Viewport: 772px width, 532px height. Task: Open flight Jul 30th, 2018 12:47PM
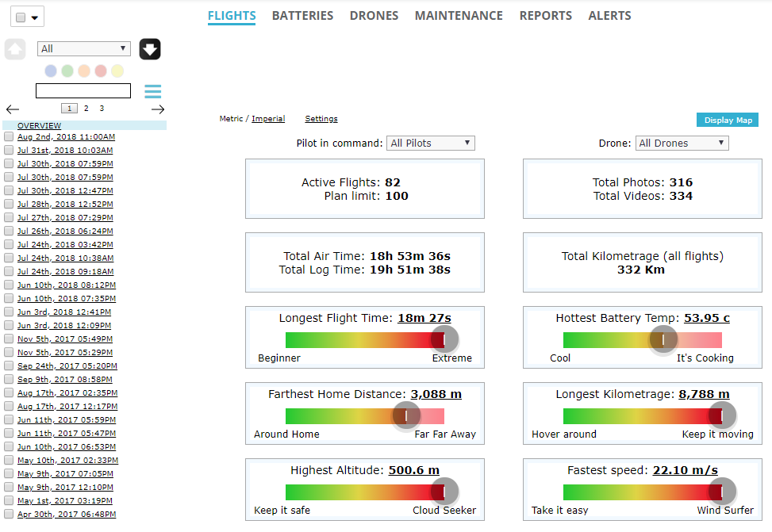[x=65, y=190]
